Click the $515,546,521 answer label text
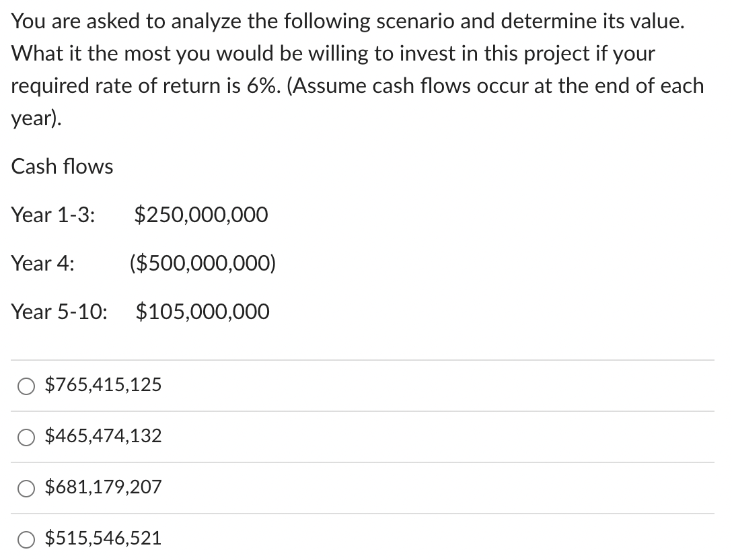The height and width of the screenshot is (560, 732). click(x=103, y=538)
